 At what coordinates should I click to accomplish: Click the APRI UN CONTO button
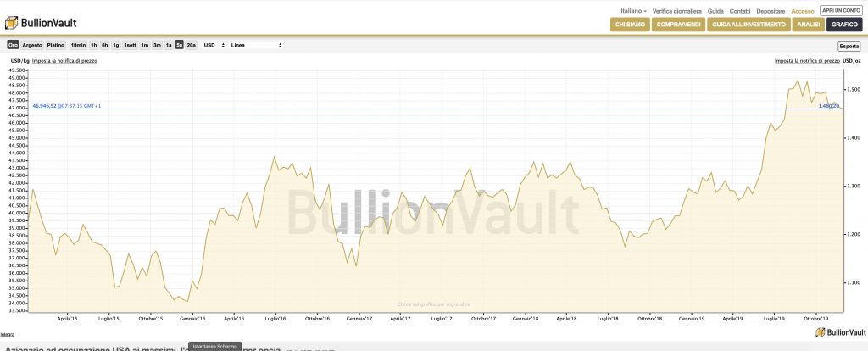841,10
